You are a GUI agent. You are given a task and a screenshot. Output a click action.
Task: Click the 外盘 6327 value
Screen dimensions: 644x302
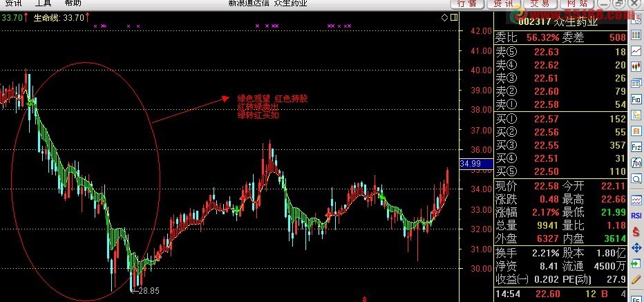tap(548, 238)
